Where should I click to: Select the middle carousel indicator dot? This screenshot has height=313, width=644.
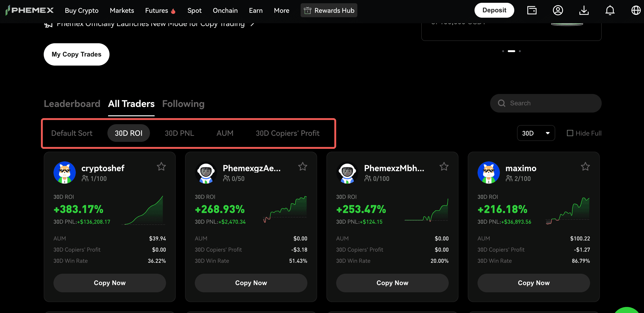click(511, 51)
